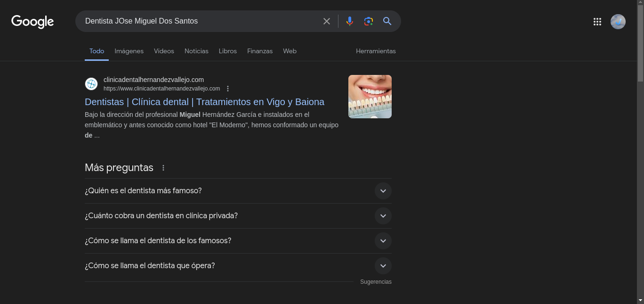Viewport: 644px width, 304px height.
Task: Start voice search with the microphone icon
Action: tap(350, 21)
